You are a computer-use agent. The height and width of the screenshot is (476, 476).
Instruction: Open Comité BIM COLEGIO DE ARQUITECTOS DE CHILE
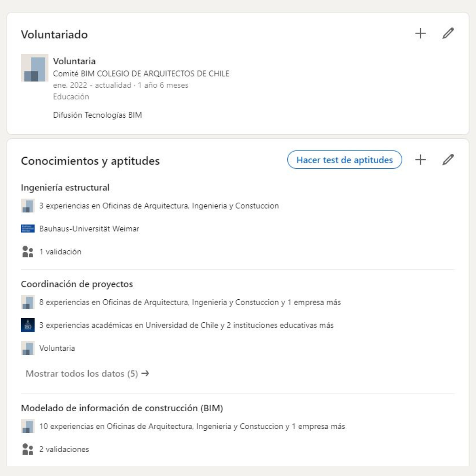(x=141, y=74)
